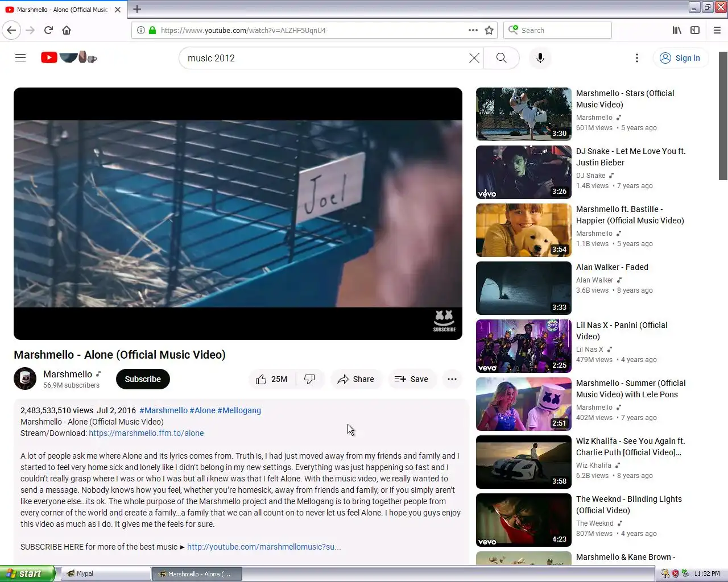Open the browser home page icon

point(67,30)
